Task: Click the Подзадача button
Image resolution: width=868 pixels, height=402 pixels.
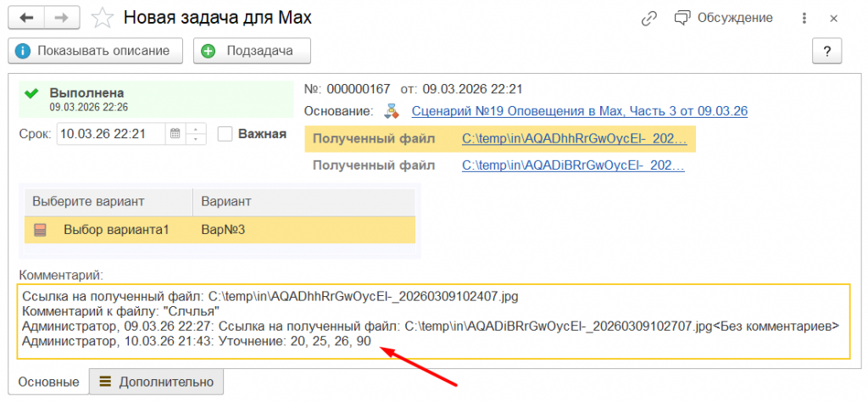Action: (253, 51)
